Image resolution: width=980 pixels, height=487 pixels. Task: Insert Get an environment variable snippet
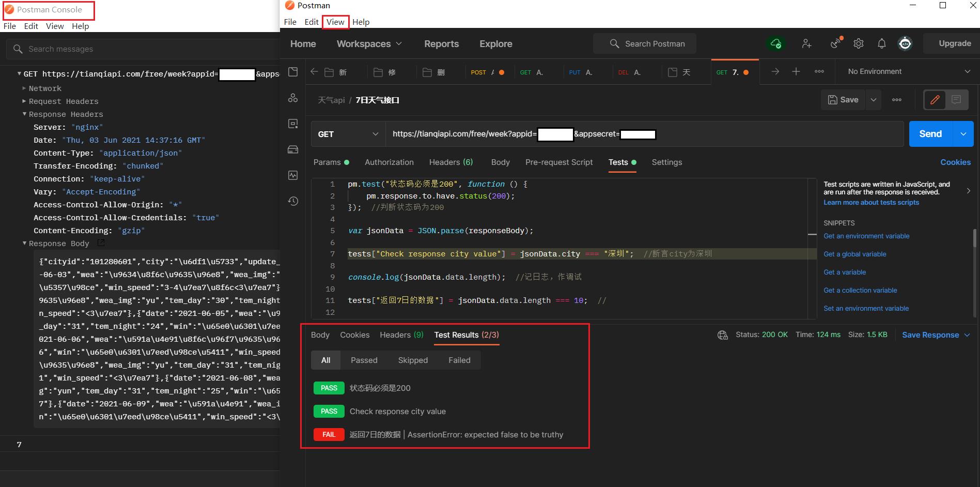tap(866, 236)
